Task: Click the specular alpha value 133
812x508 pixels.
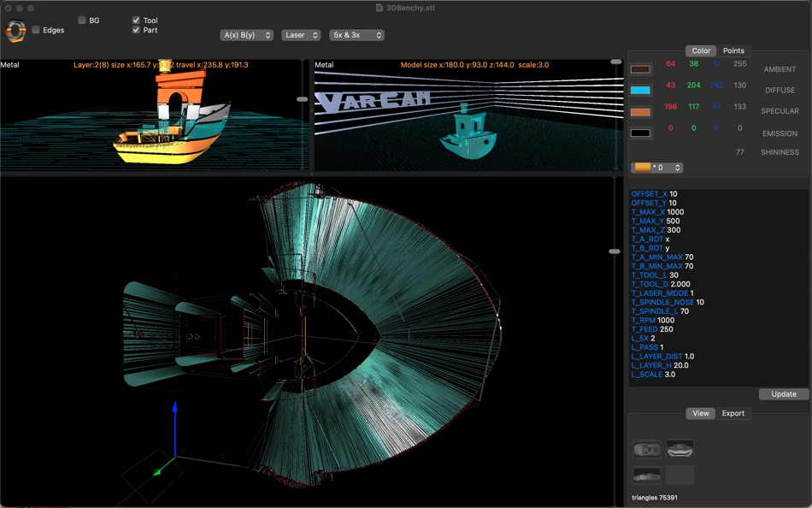Action: click(x=740, y=106)
